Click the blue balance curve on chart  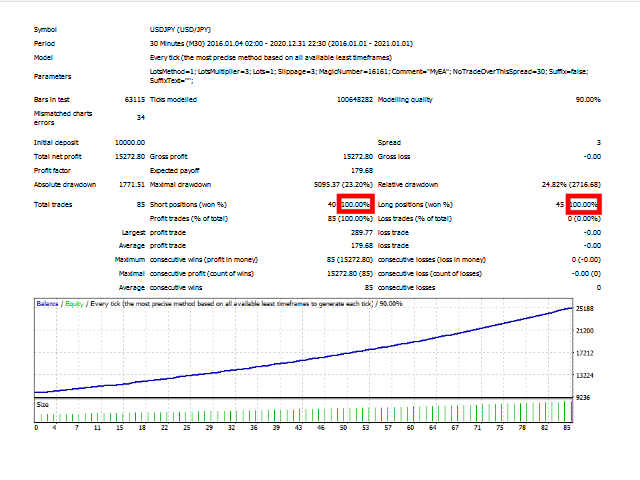pos(304,360)
